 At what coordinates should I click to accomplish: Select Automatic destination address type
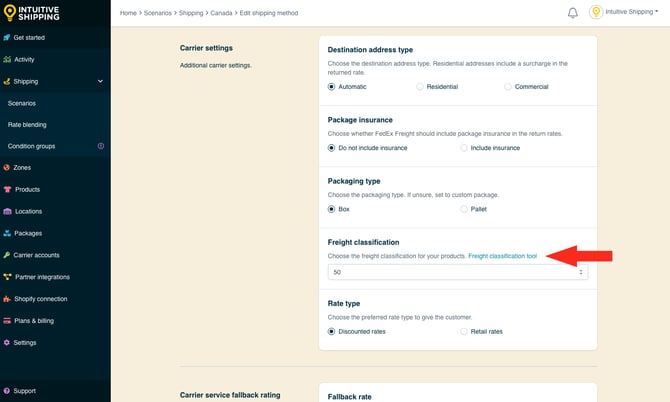tap(331, 87)
